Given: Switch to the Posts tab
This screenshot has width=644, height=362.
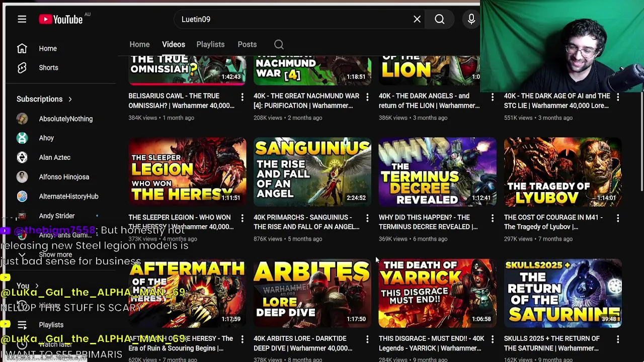Looking at the screenshot, I should tap(247, 44).
